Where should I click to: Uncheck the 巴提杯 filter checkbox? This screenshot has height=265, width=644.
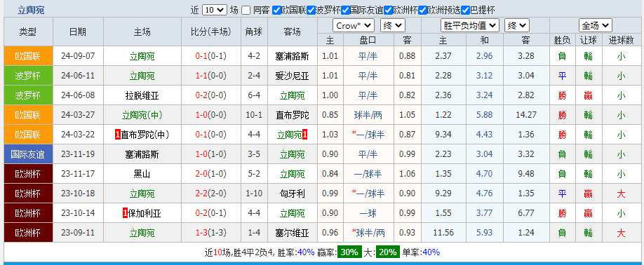tap(465, 11)
